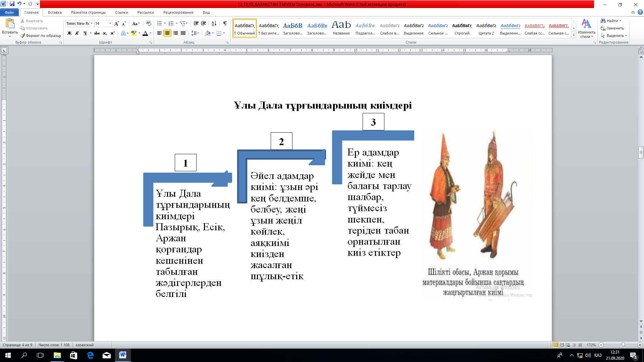The height and width of the screenshot is (362, 644).
Task: Click the yellow text highlight color
Action: click(x=134, y=33)
